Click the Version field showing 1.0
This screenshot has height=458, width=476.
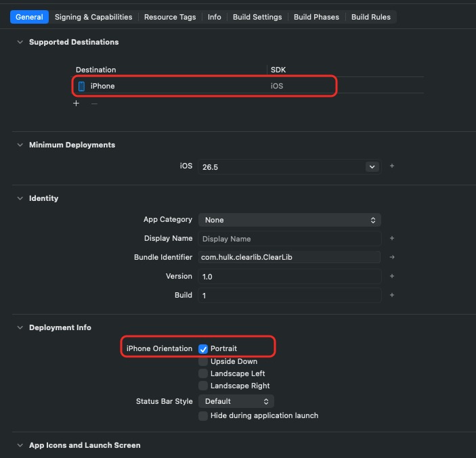click(x=290, y=276)
